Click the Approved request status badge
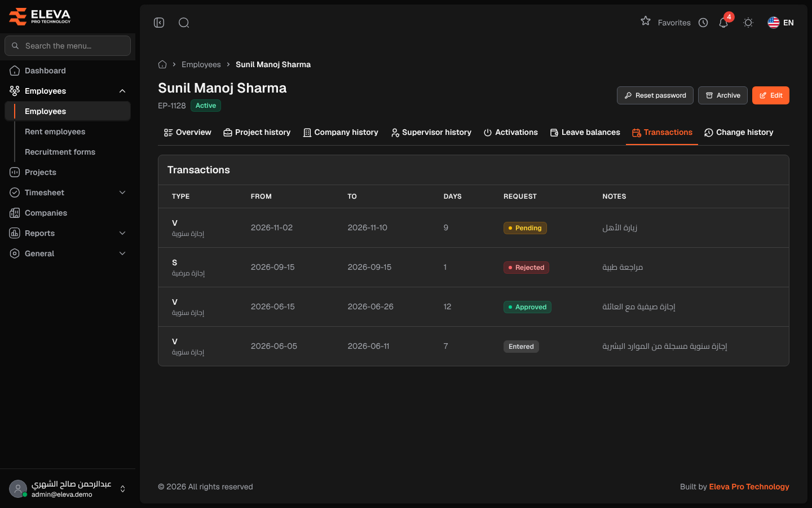This screenshot has width=812, height=508. pyautogui.click(x=527, y=307)
